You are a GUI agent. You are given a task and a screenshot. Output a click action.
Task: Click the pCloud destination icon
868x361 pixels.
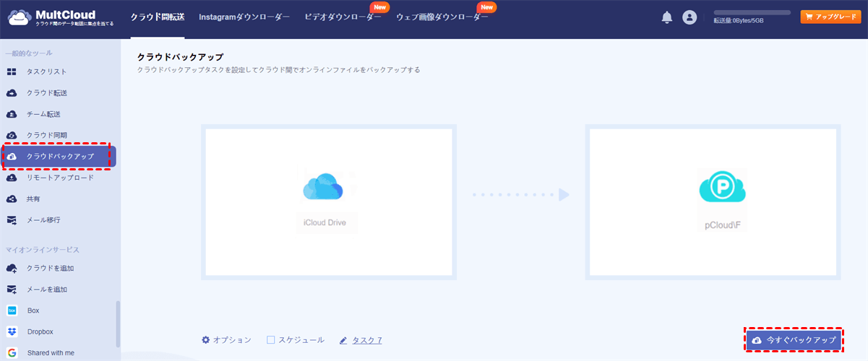[721, 186]
